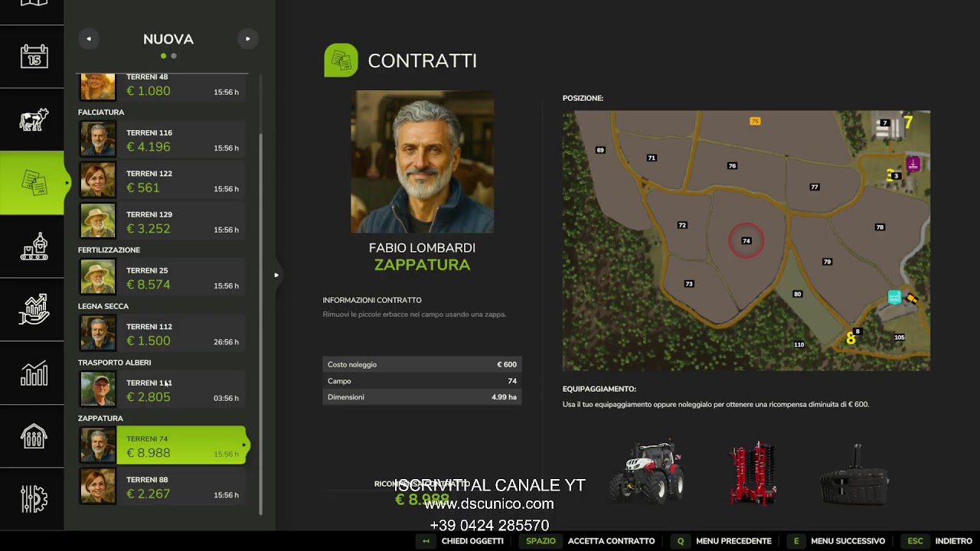Viewport: 980px width, 551px height.
Task: Click the Falciatura category header
Action: [101, 112]
